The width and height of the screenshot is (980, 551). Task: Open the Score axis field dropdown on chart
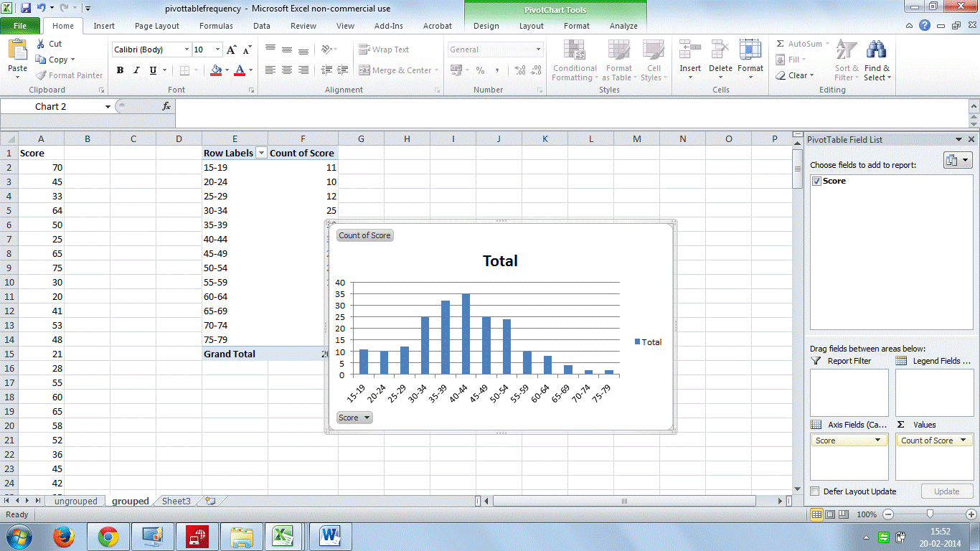(x=354, y=417)
